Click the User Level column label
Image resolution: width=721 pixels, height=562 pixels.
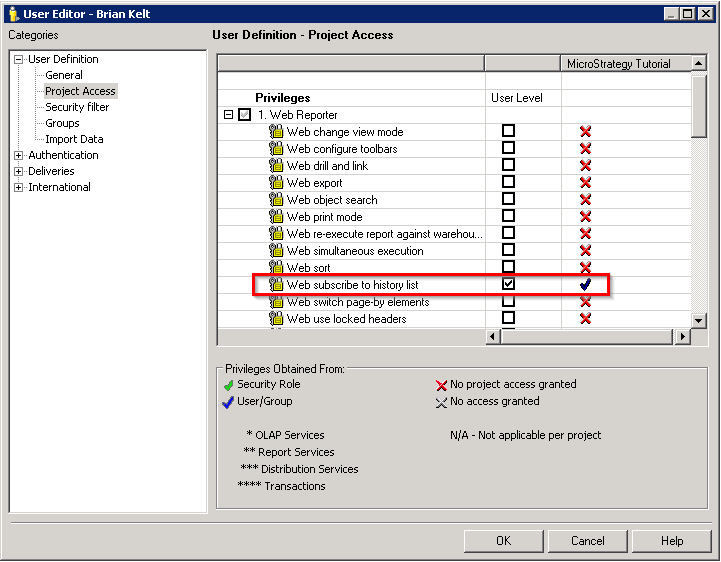tap(517, 98)
